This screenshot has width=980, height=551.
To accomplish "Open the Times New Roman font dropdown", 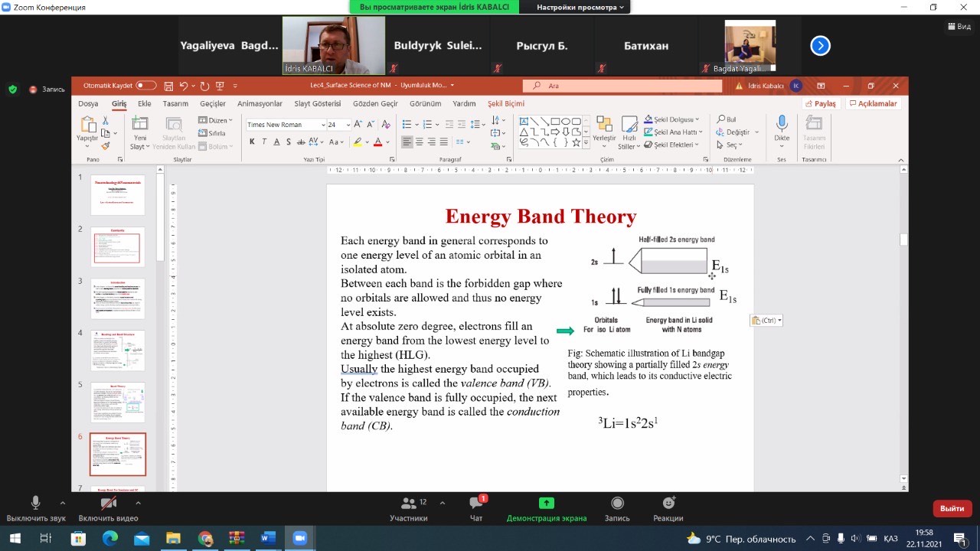I will coord(323,125).
